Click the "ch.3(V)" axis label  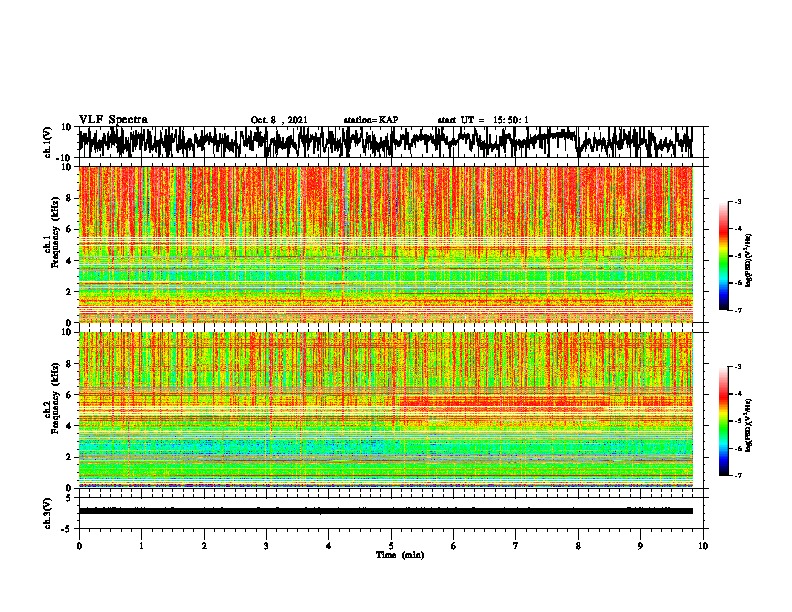(47, 513)
